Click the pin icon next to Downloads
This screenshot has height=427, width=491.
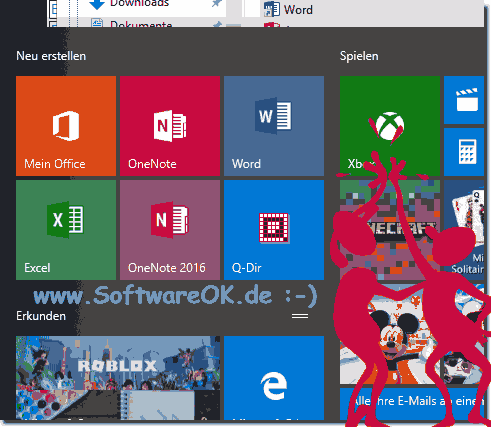pyautogui.click(x=217, y=4)
